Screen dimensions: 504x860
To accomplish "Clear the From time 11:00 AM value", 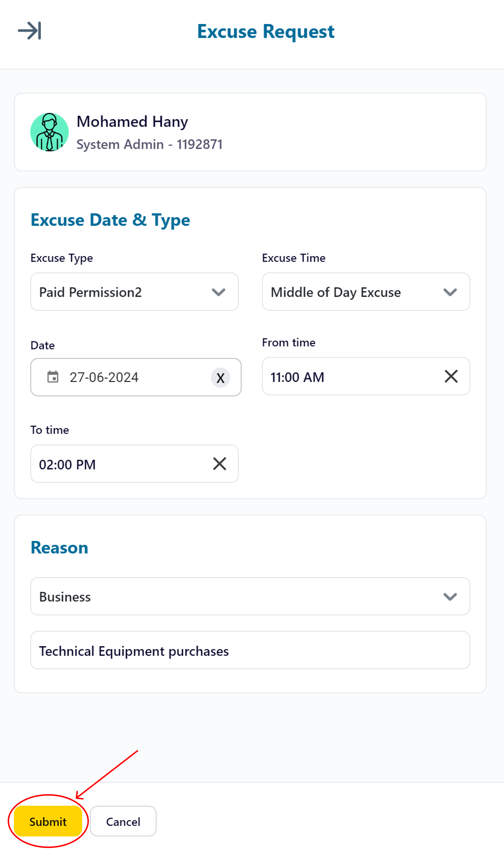I will (x=451, y=376).
